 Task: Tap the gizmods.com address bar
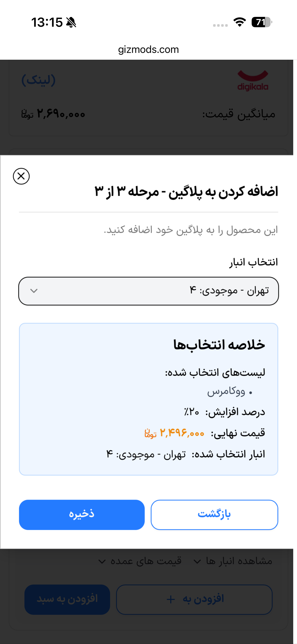pyautogui.click(x=148, y=50)
